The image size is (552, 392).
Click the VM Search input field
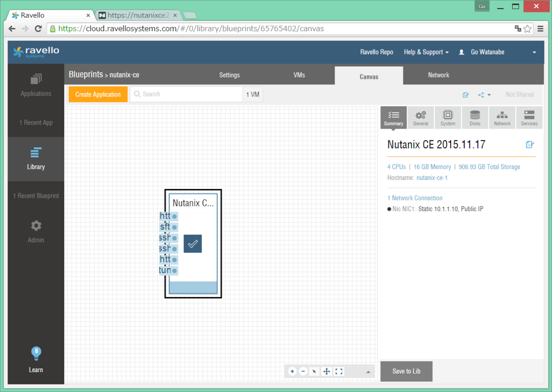pos(186,94)
